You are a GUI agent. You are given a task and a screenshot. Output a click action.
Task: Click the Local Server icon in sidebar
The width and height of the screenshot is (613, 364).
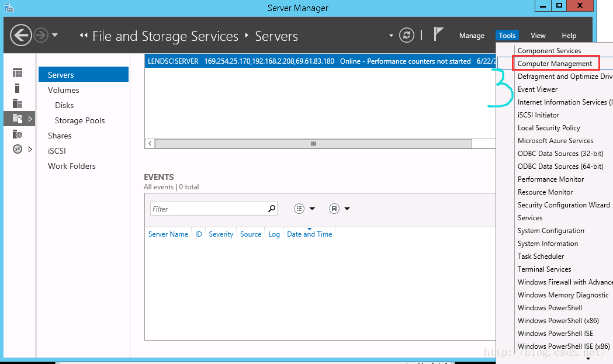[17, 88]
